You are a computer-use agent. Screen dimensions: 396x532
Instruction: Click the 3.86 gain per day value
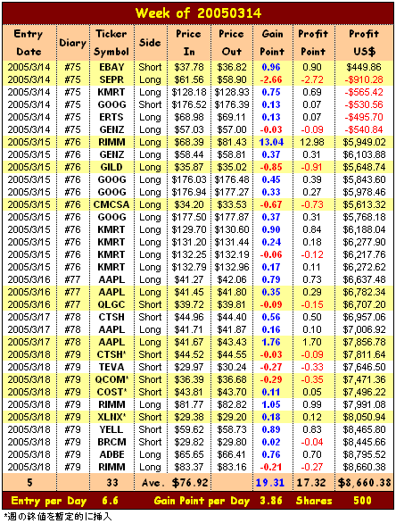271,501
